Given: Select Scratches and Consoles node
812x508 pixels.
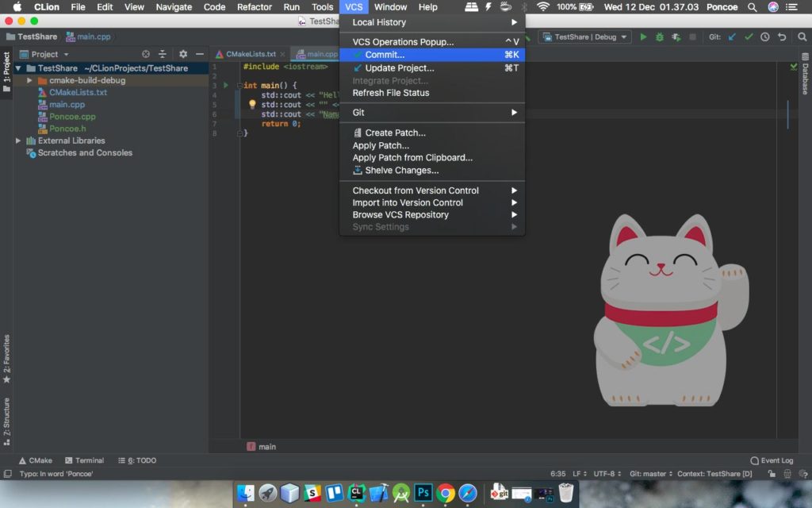Looking at the screenshot, I should [x=84, y=153].
